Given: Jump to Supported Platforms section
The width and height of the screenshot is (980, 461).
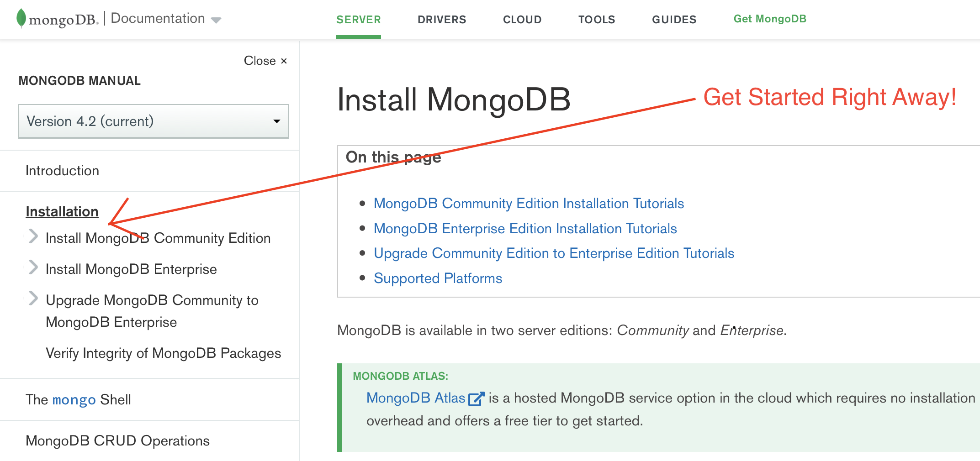Looking at the screenshot, I should coord(438,278).
